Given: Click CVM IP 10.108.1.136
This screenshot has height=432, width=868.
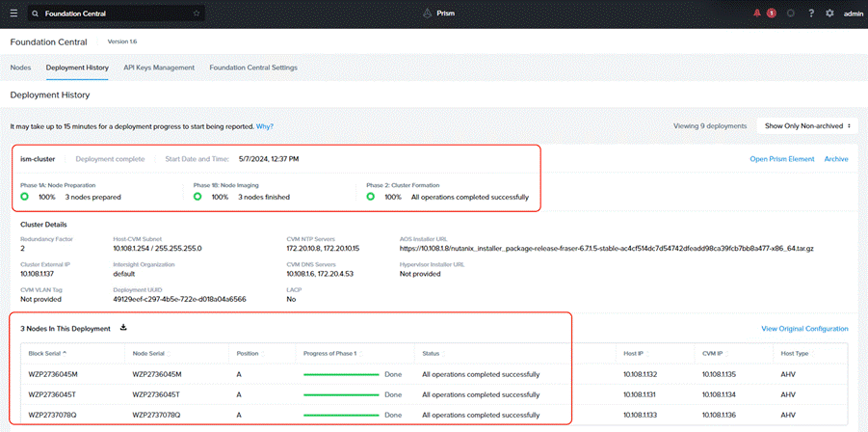Looking at the screenshot, I should (x=720, y=415).
